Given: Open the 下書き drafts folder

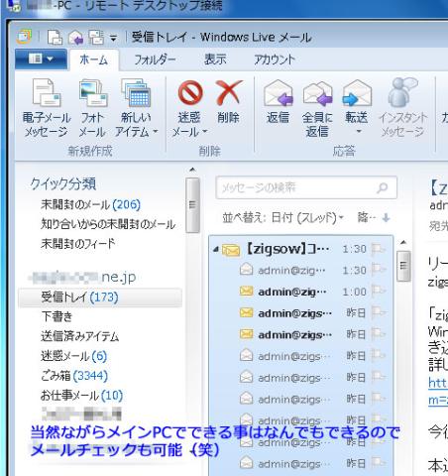Looking at the screenshot, I should [x=56, y=316].
